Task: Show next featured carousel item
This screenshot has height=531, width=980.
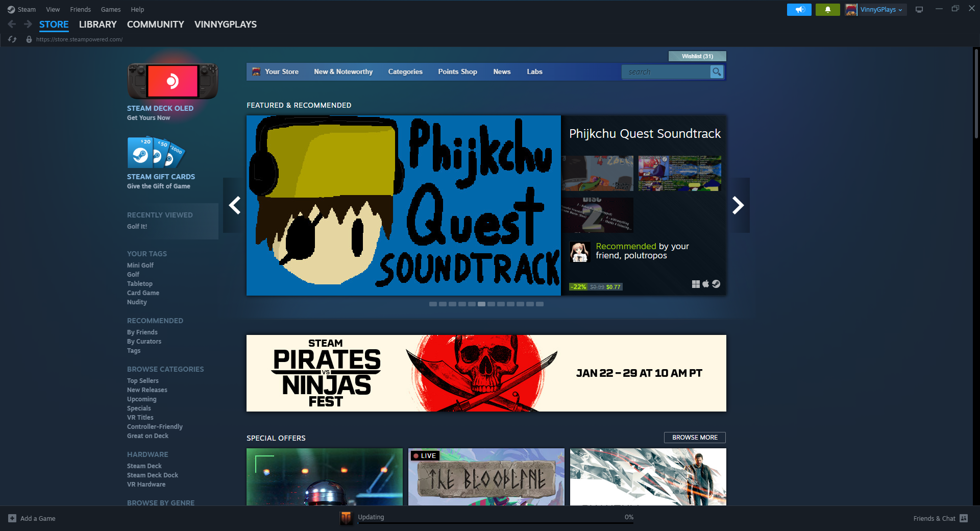Action: click(x=738, y=205)
